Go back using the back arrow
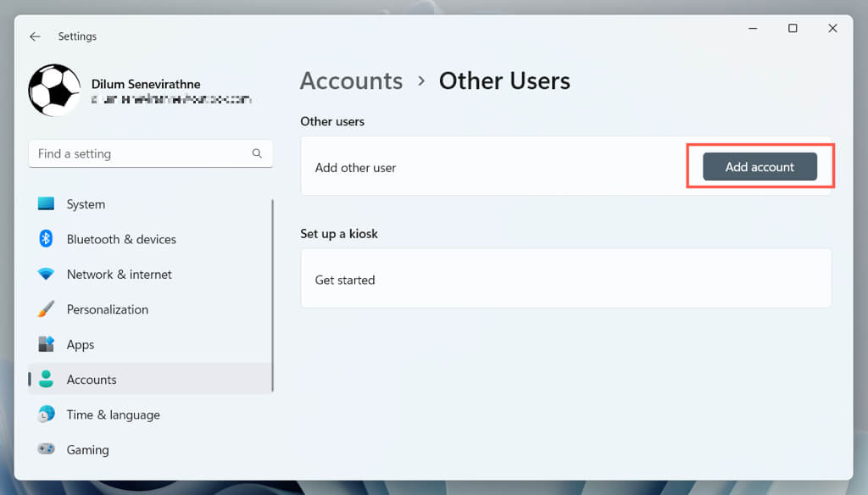Screen dimensions: 868x495 [x=35, y=36]
